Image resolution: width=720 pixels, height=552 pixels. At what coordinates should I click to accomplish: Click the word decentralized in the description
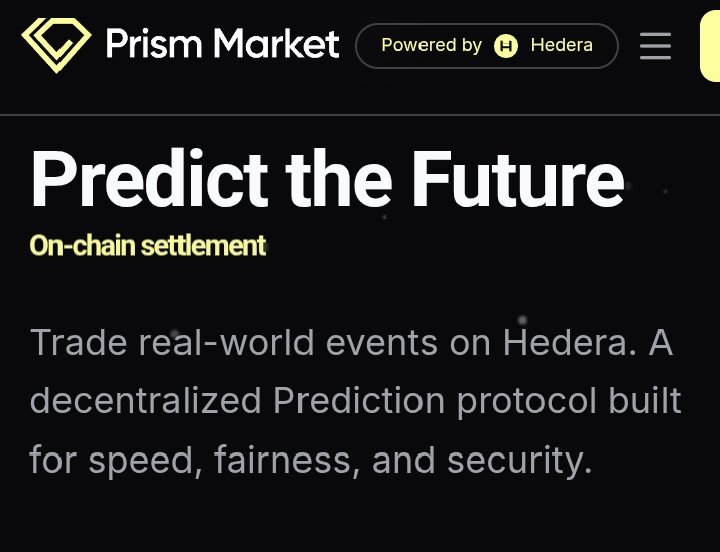146,401
